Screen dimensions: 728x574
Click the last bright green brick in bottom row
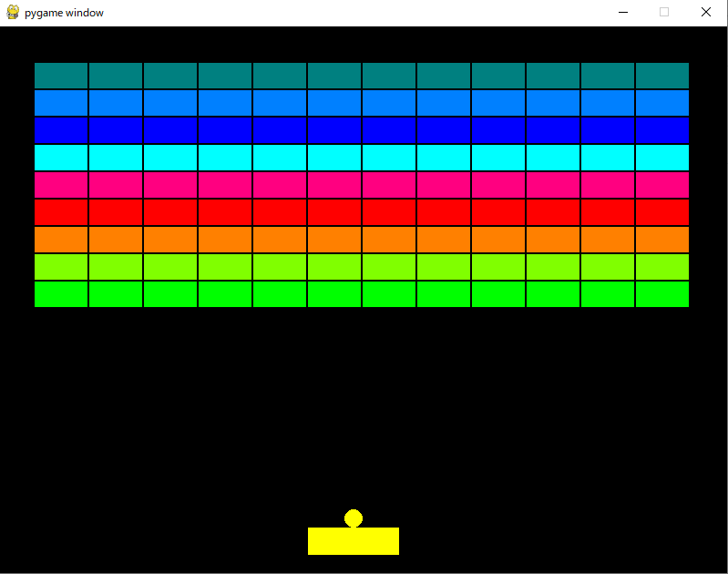[662, 294]
